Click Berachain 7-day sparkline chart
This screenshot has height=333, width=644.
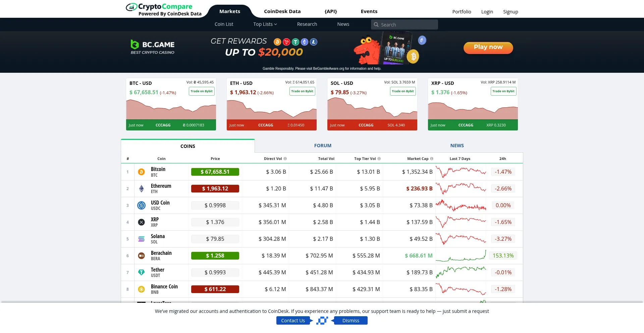[x=461, y=256]
